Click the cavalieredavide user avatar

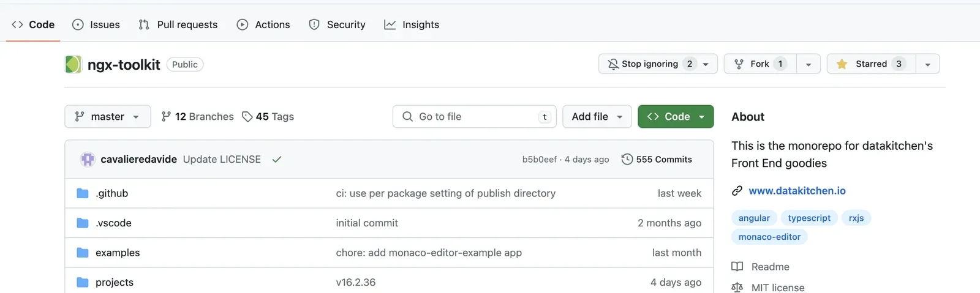(88, 159)
